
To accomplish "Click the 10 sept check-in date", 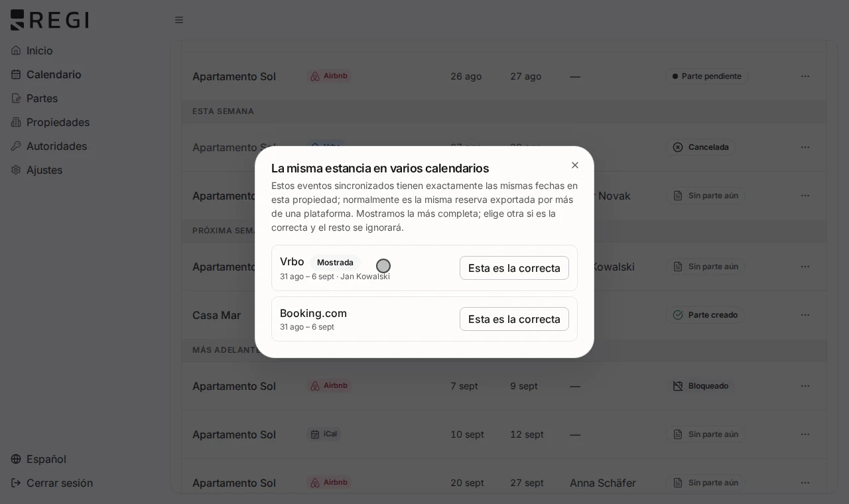I will coord(467,434).
